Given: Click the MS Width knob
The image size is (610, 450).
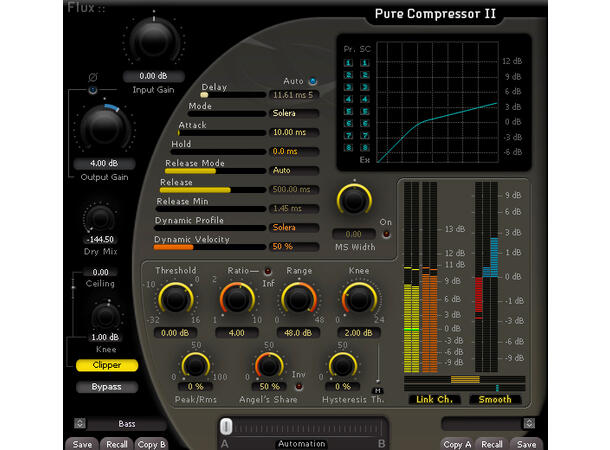Looking at the screenshot, I should pos(354,200).
